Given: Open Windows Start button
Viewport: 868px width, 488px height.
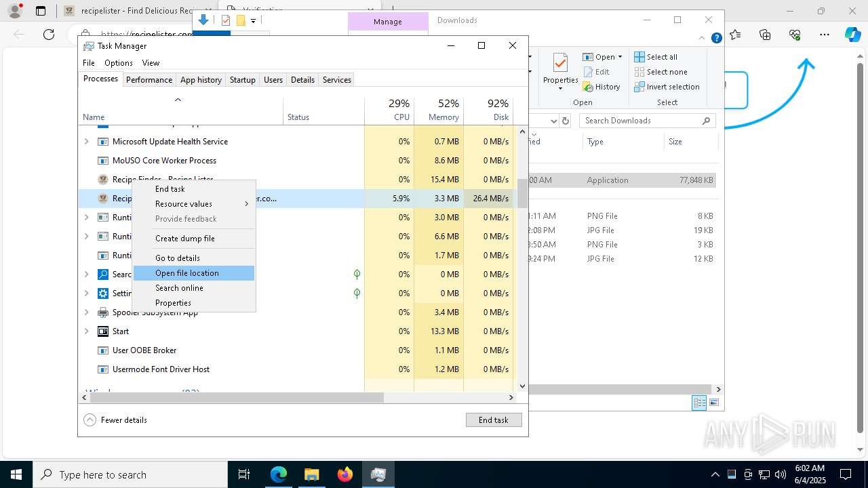Looking at the screenshot, I should click(16, 474).
